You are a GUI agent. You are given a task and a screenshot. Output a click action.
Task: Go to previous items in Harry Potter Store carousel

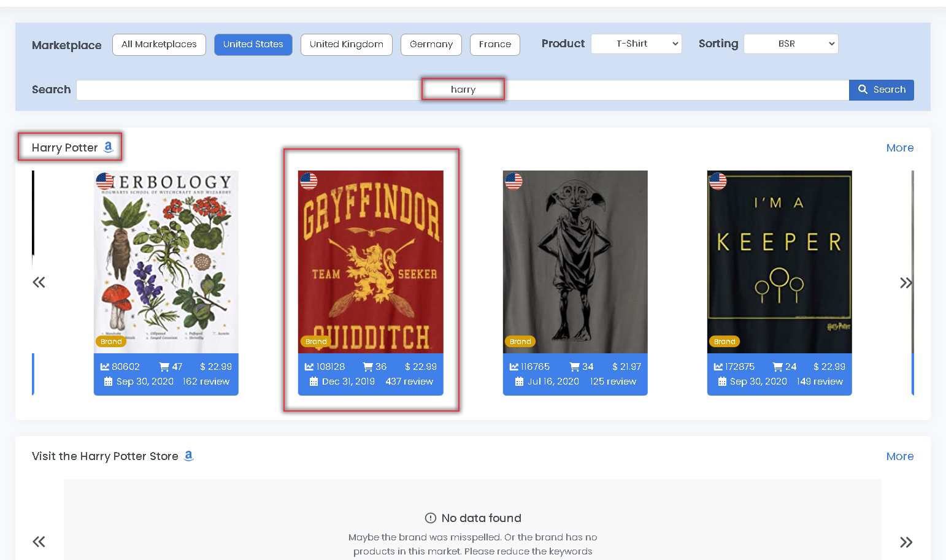(x=39, y=542)
